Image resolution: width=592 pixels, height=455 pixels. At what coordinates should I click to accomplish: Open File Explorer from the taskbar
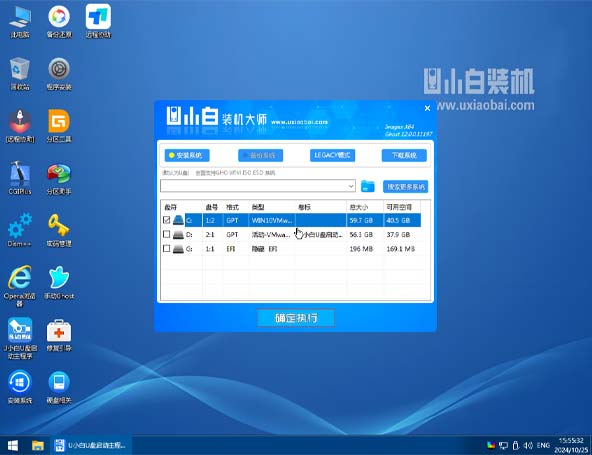pos(38,446)
